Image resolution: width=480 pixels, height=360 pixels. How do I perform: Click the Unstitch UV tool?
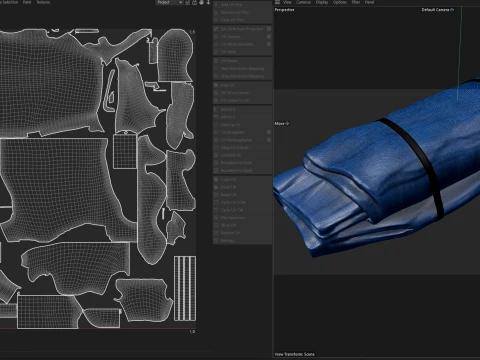pyautogui.click(x=242, y=155)
